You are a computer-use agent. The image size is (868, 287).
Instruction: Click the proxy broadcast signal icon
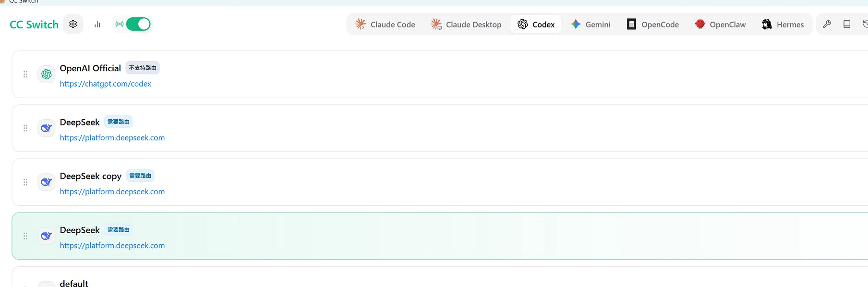point(120,24)
